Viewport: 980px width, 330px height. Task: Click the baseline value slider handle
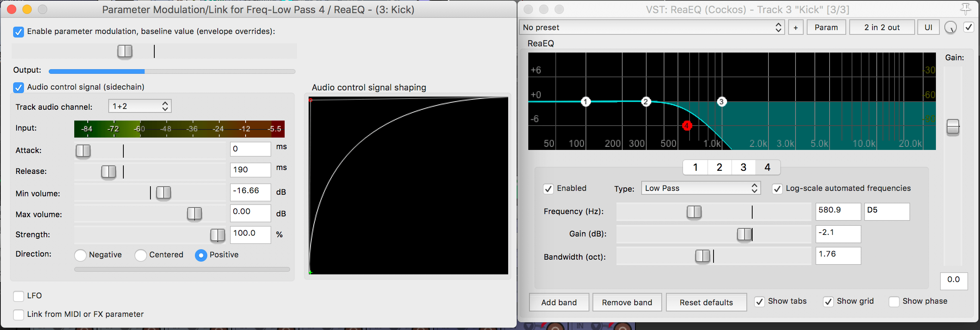[125, 51]
